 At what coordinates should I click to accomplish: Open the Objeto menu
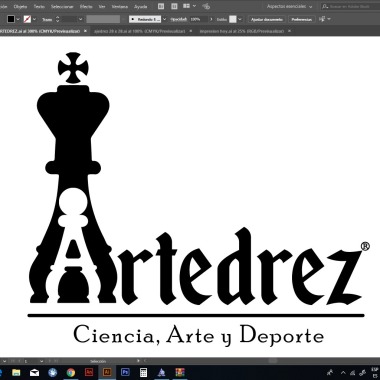pos(20,7)
